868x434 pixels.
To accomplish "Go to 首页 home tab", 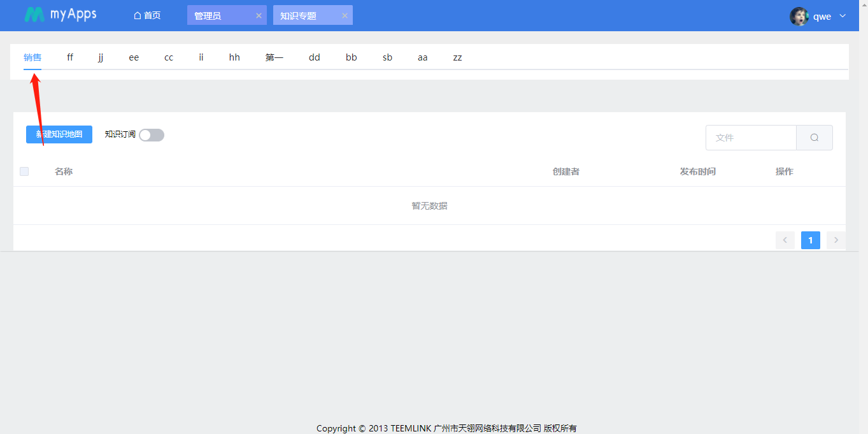I will [147, 15].
